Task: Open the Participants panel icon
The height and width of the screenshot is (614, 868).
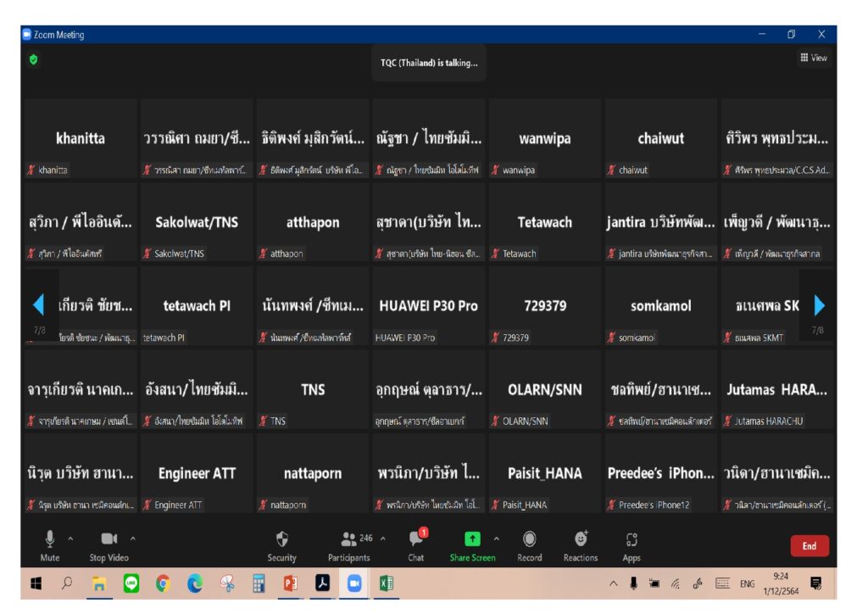Action: [x=348, y=539]
